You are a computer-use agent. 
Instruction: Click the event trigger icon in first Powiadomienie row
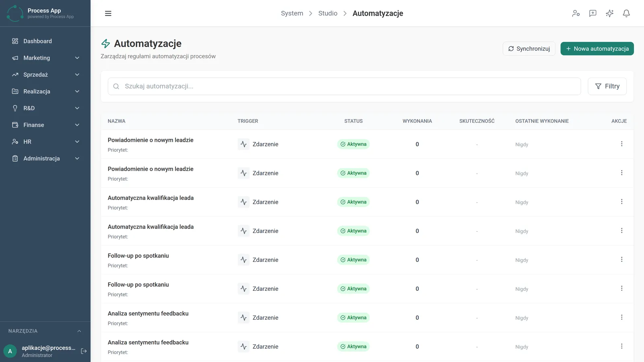[x=244, y=144]
